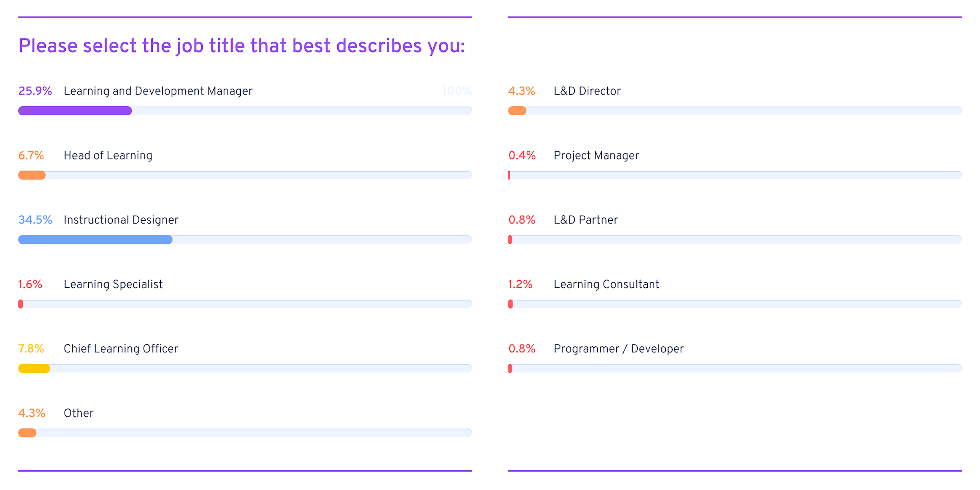Click the purple Learning and Development Manager bar
Screen dimensions: 980x490
tap(75, 111)
